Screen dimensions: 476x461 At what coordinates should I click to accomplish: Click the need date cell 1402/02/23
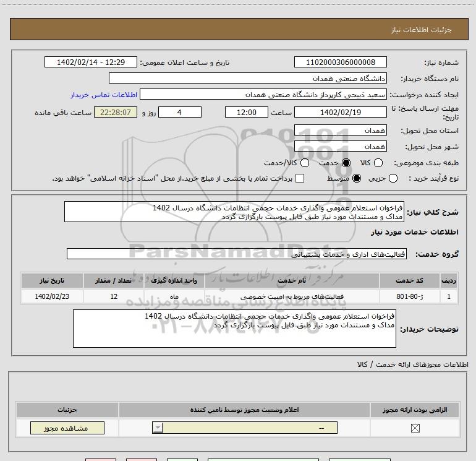52,296
